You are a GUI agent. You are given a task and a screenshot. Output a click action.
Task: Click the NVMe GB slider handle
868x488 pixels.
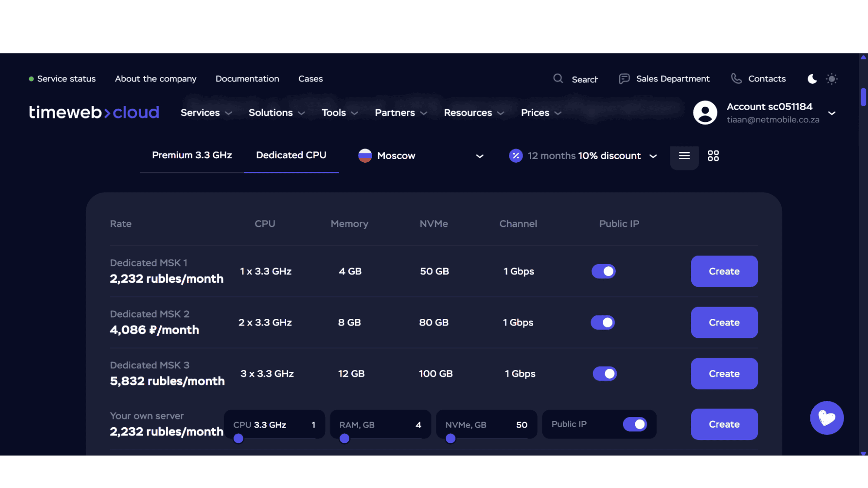451,439
